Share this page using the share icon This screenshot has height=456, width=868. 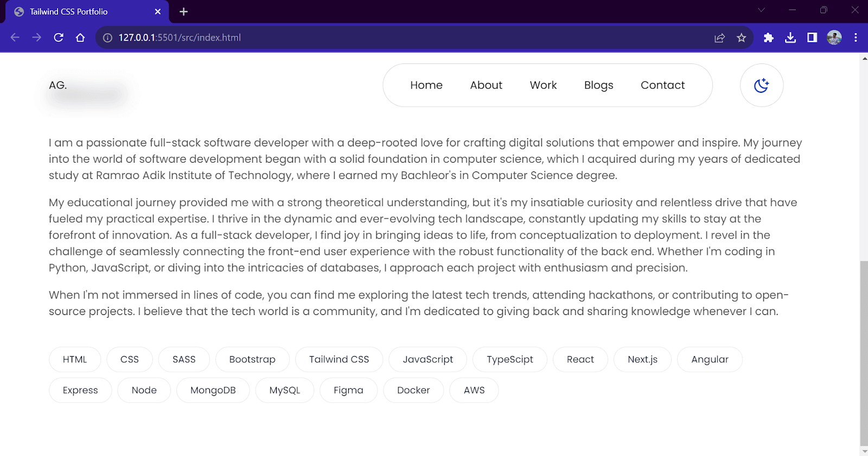(720, 37)
